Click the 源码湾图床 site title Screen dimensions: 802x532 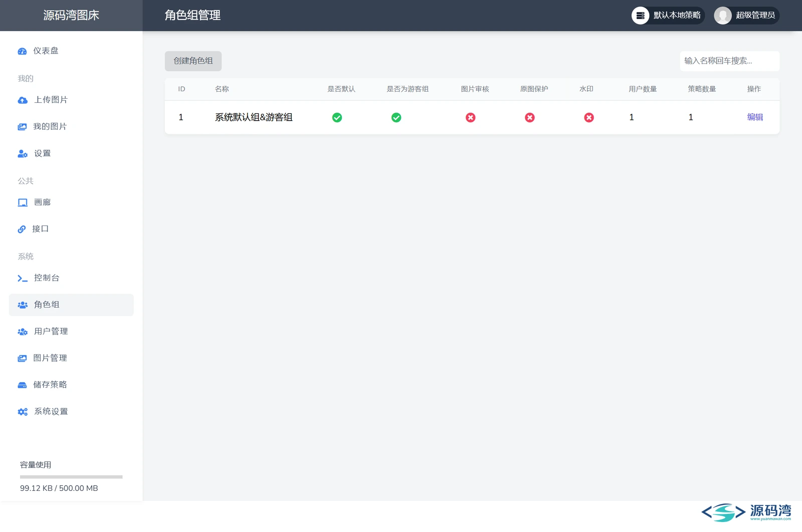71,16
